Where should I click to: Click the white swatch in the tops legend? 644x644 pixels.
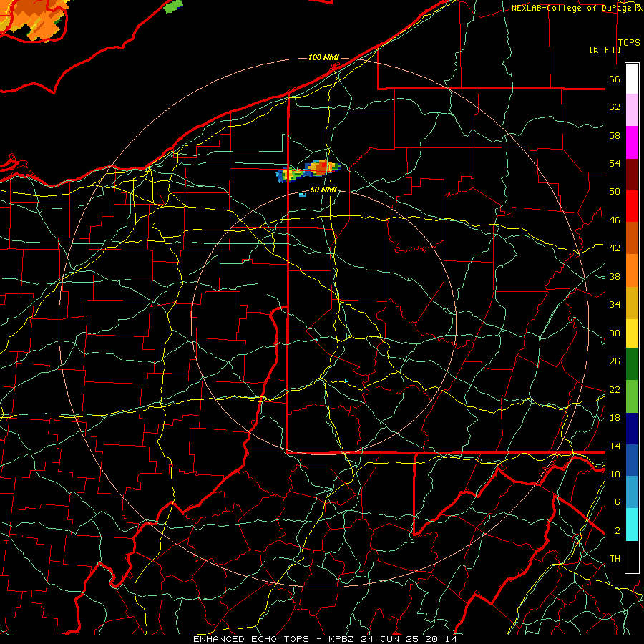[x=632, y=79]
